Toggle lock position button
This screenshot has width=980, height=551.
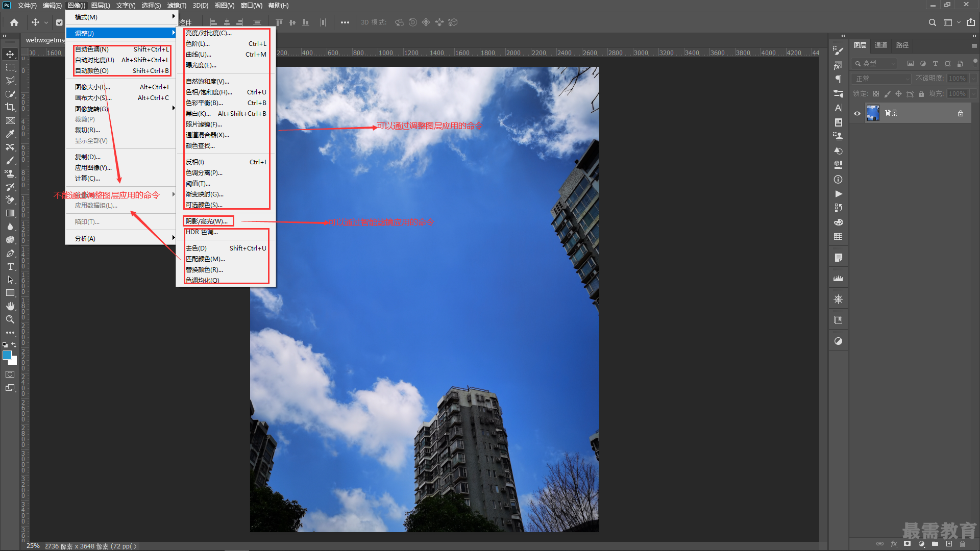point(898,94)
